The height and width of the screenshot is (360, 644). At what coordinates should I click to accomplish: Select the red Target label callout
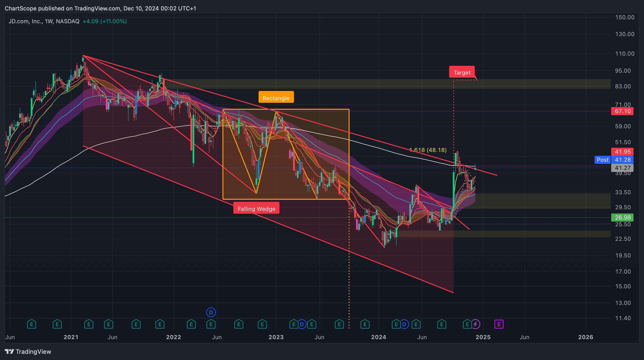tap(462, 72)
